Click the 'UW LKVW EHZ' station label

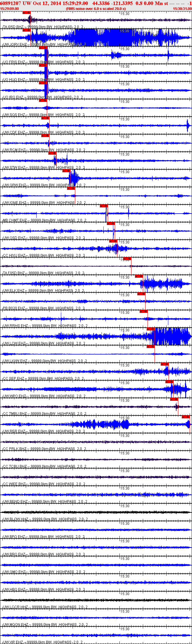15,361
